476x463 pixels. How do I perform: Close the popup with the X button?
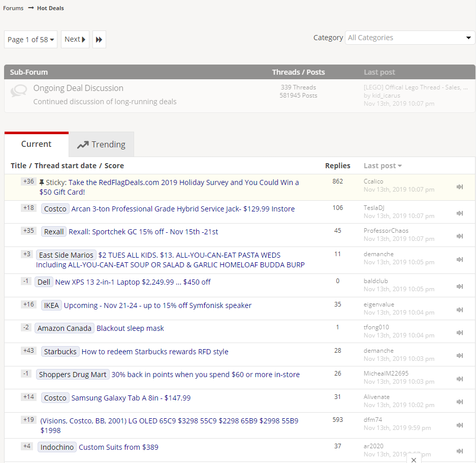point(414,460)
